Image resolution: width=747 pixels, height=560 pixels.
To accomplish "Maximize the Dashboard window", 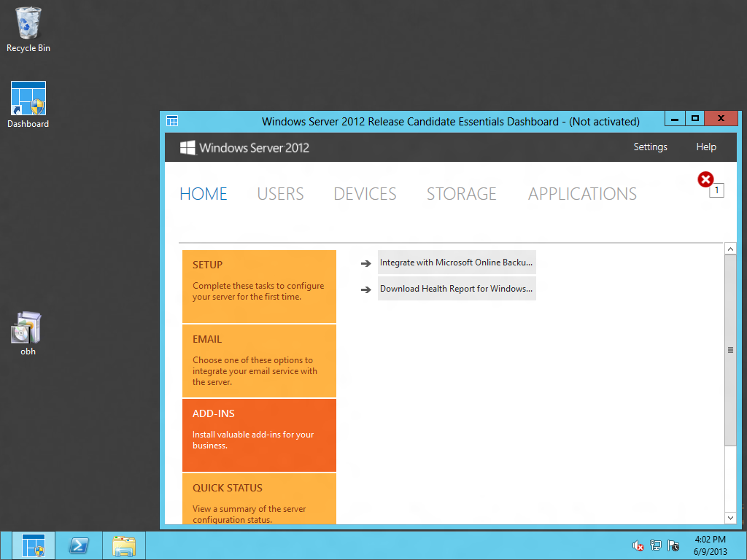I will pos(695,119).
